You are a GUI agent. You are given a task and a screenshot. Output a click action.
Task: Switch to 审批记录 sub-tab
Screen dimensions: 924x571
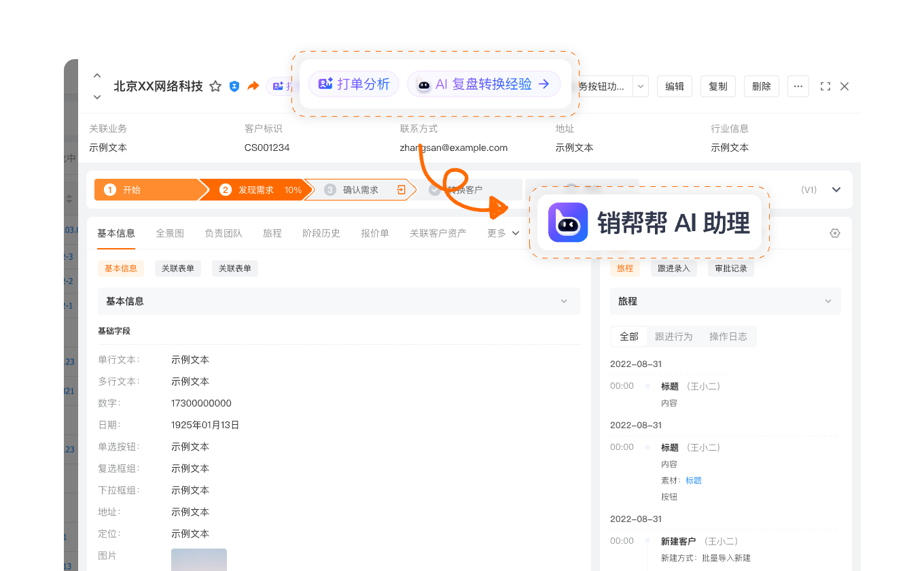point(731,269)
